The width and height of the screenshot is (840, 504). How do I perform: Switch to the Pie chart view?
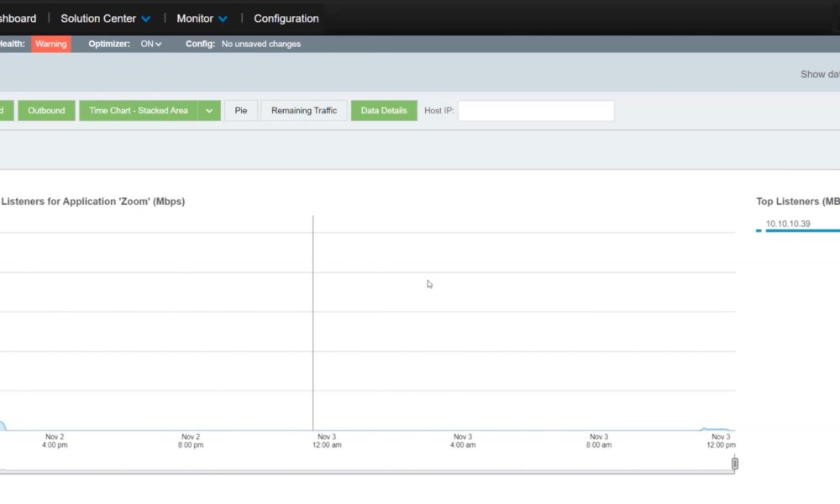tap(241, 111)
